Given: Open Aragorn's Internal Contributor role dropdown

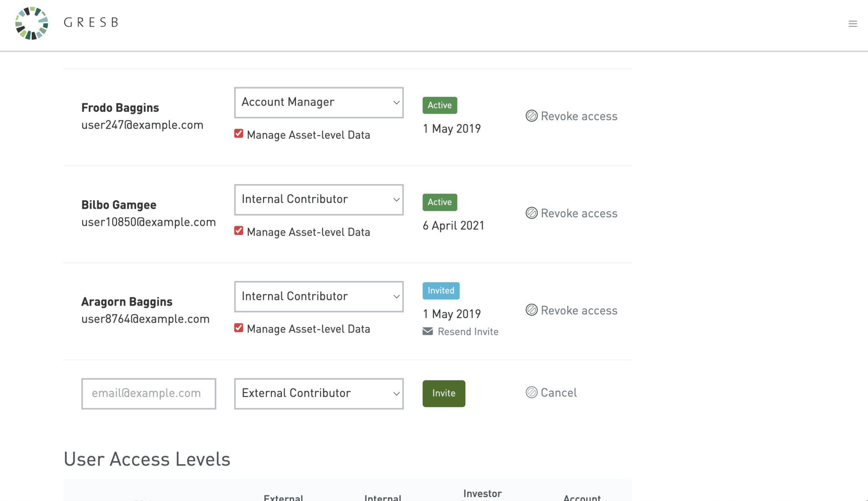Looking at the screenshot, I should point(319,296).
